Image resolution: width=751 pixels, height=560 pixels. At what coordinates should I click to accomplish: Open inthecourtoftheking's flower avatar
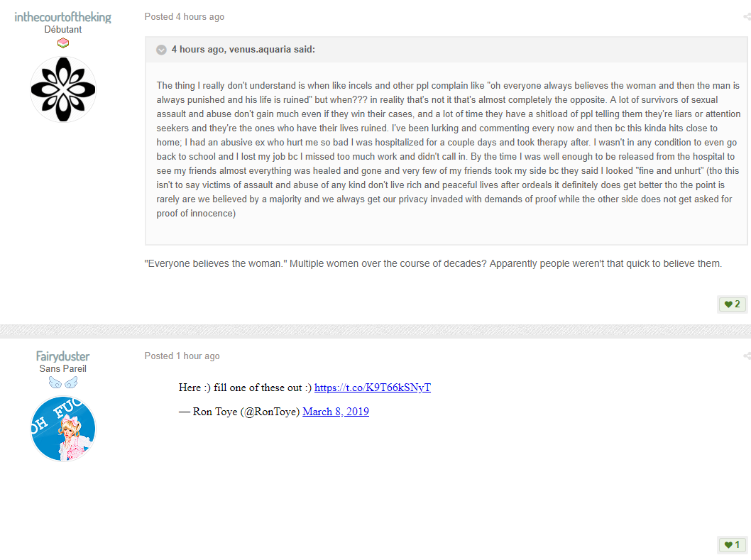click(63, 89)
